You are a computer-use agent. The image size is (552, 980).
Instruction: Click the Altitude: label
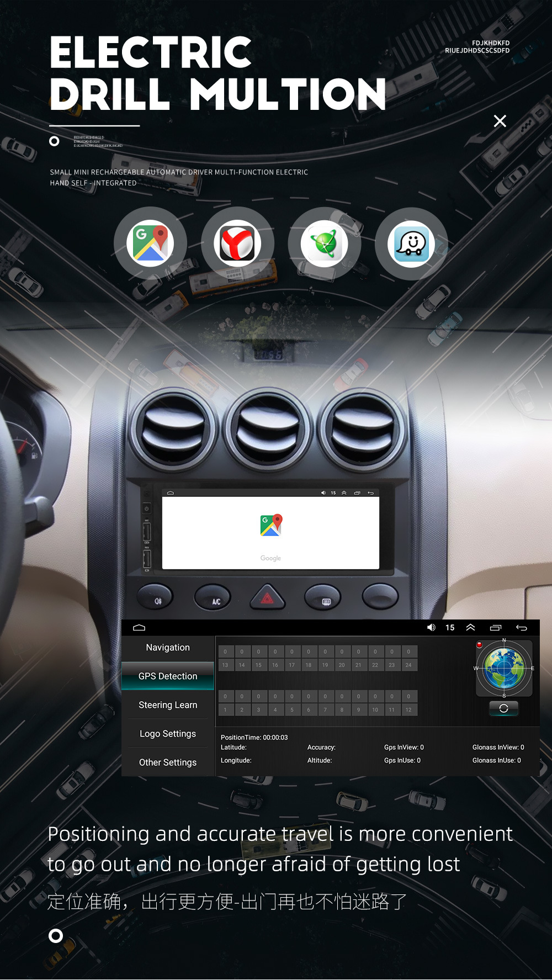coord(320,761)
